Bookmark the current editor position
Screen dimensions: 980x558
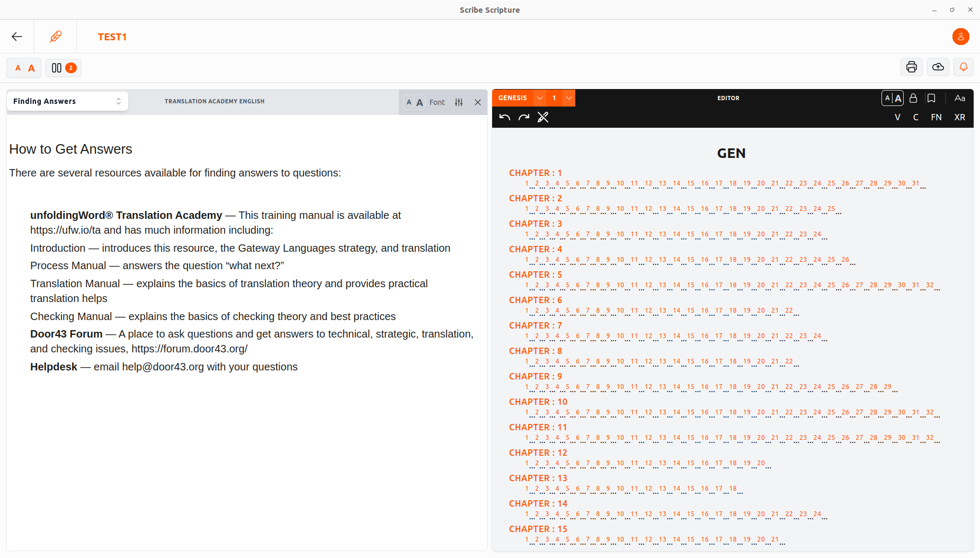(931, 98)
